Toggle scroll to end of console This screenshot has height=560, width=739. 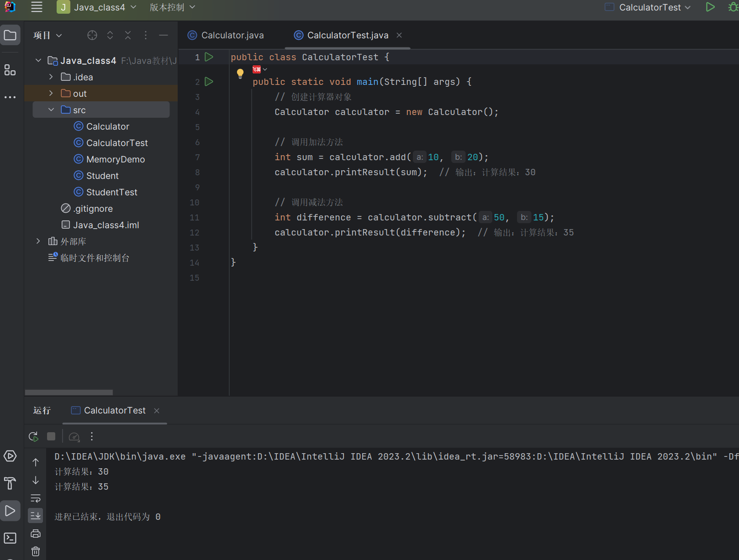[x=36, y=516]
